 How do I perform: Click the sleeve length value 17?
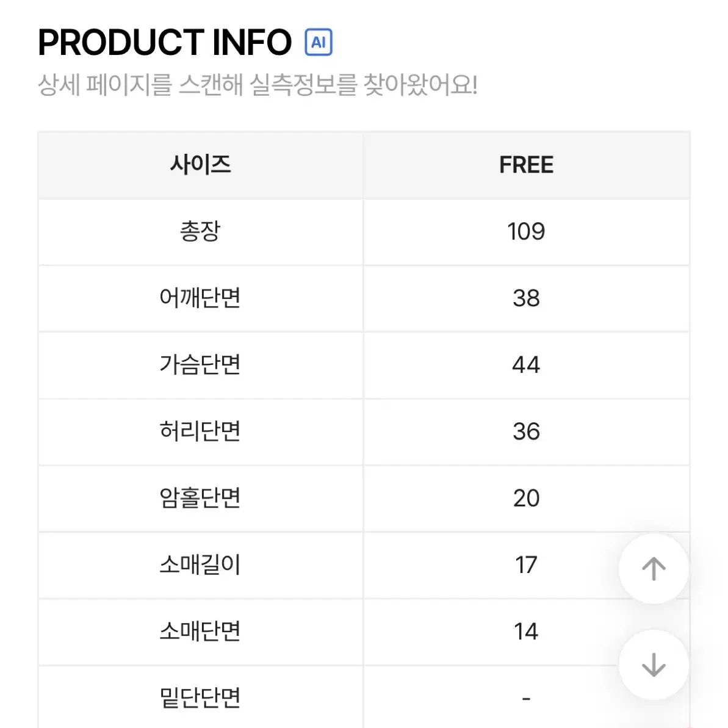pos(526,564)
